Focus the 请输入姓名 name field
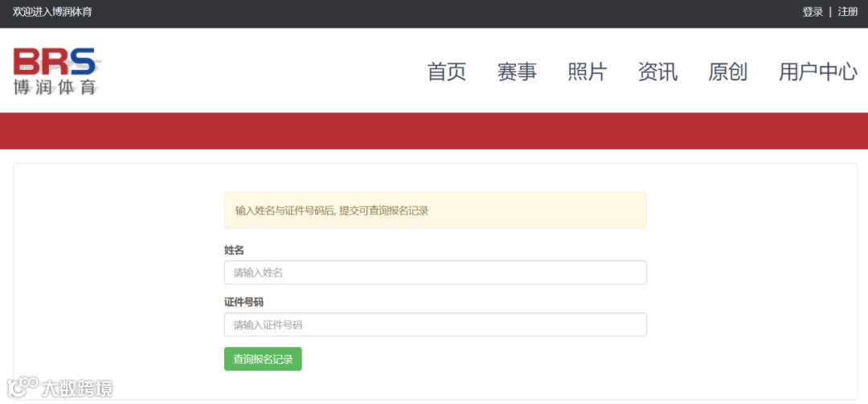The width and height of the screenshot is (868, 404). click(435, 272)
